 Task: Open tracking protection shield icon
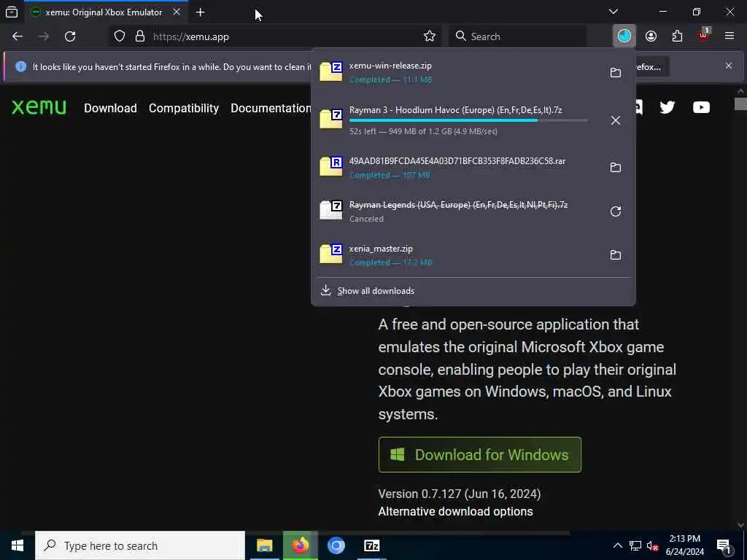120,36
